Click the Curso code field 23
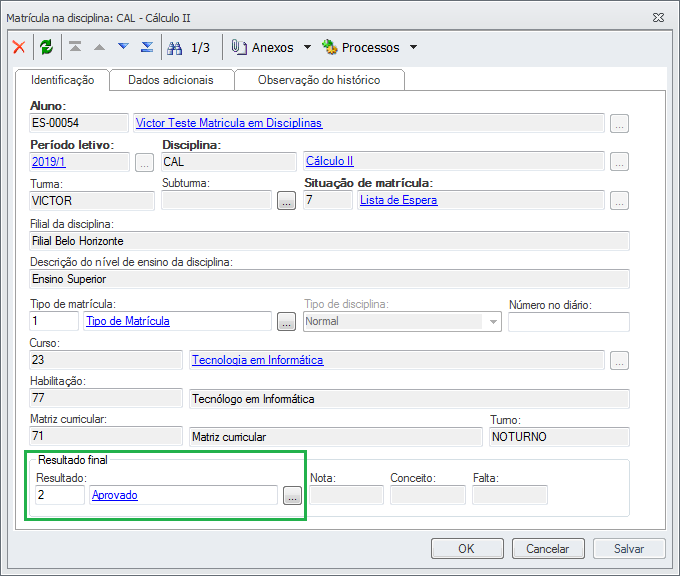 [106, 360]
